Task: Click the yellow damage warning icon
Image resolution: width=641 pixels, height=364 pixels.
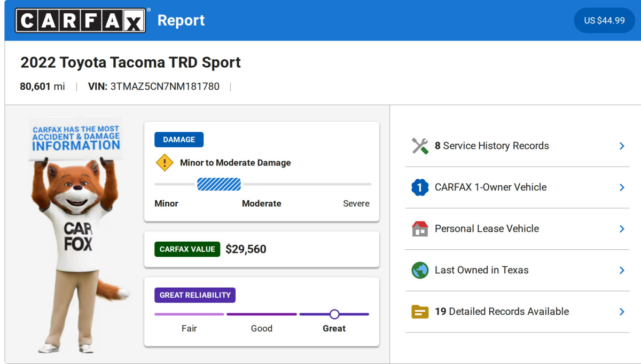Action: [165, 163]
